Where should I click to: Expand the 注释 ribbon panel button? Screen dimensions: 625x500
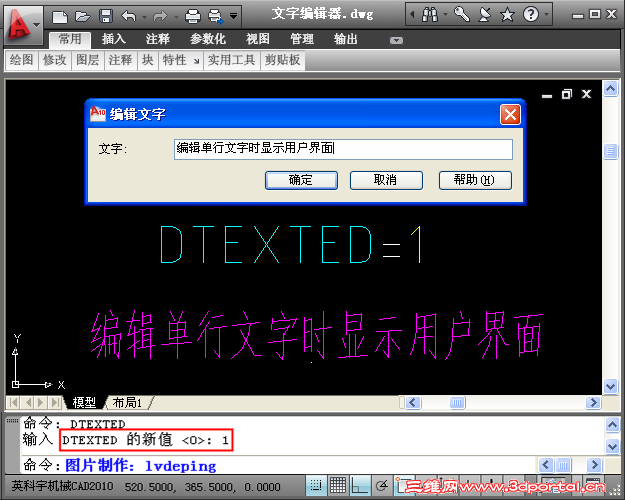[120, 60]
